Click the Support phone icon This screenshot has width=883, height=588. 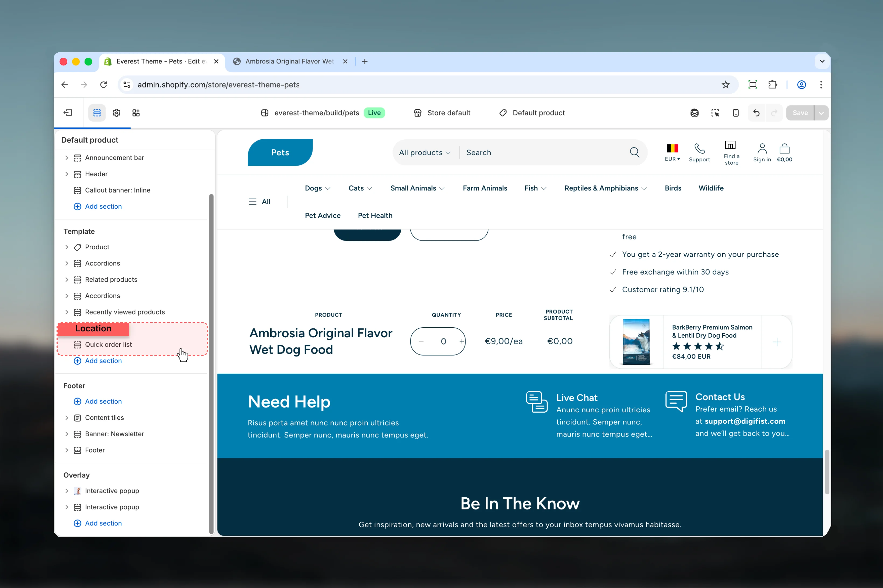pyautogui.click(x=699, y=149)
